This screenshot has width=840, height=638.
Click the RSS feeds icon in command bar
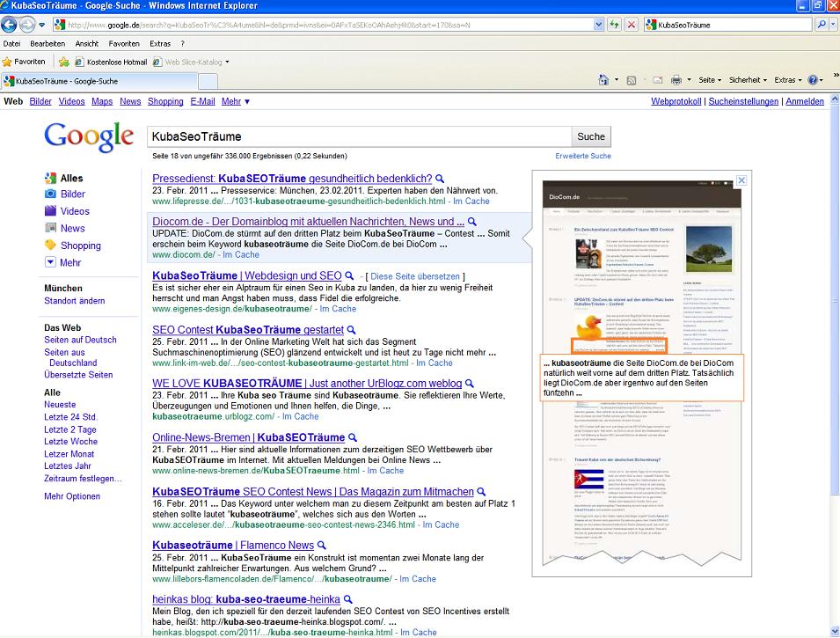coord(631,80)
